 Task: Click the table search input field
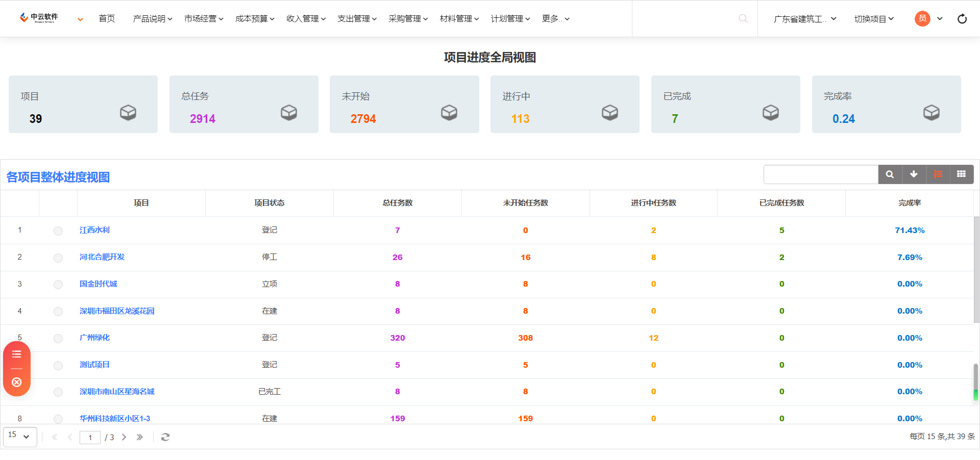821,174
